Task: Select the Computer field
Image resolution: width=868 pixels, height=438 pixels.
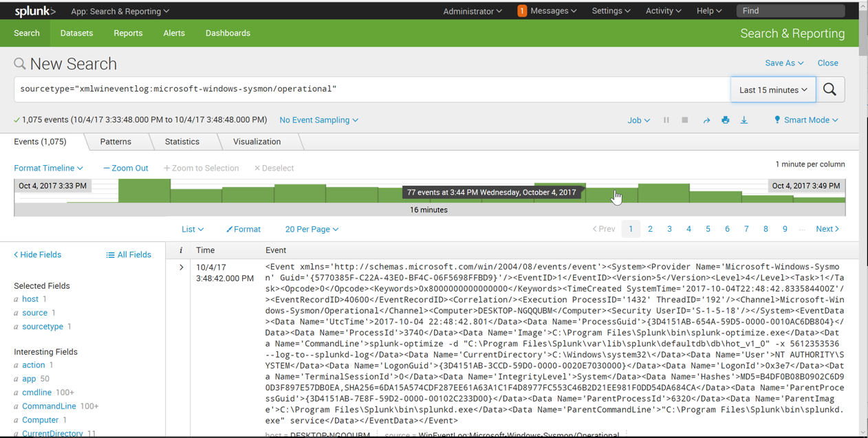Action: coord(41,420)
